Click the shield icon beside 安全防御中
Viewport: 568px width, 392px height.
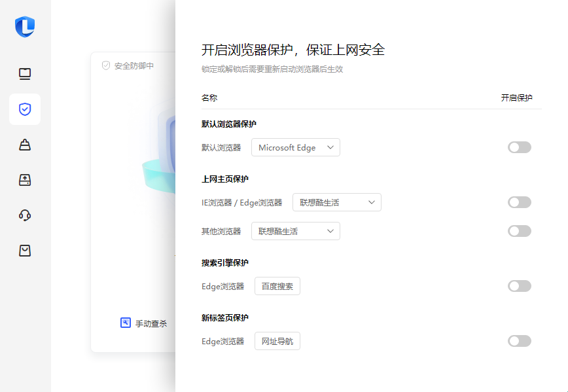pyautogui.click(x=106, y=65)
